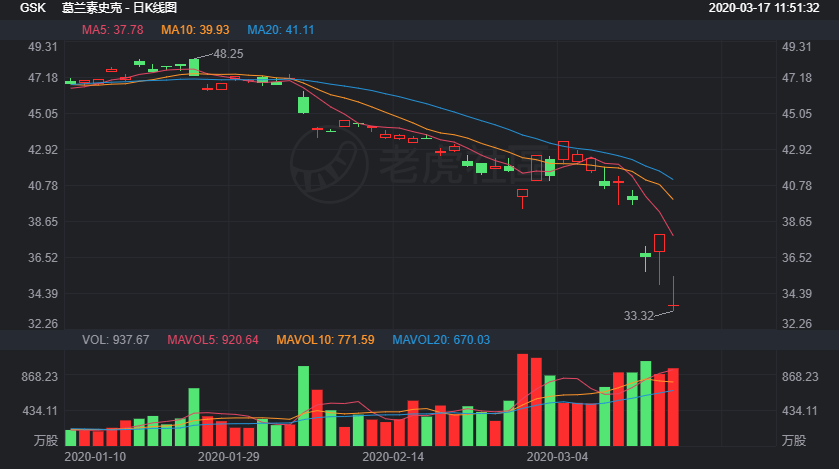Click the 2020-03-04 date axis label
Image resolution: width=839 pixels, height=469 pixels.
(x=557, y=457)
